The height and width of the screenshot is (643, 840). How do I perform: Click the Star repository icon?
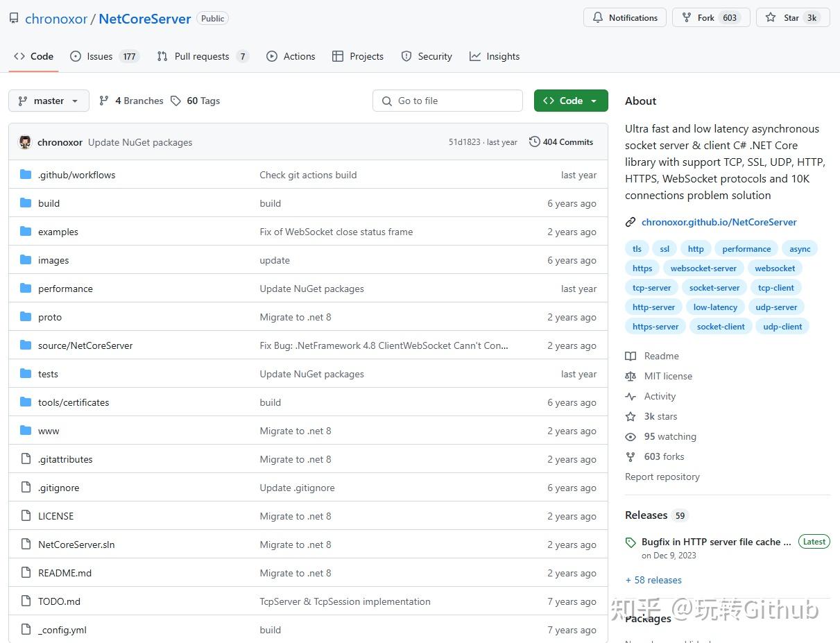coord(771,18)
